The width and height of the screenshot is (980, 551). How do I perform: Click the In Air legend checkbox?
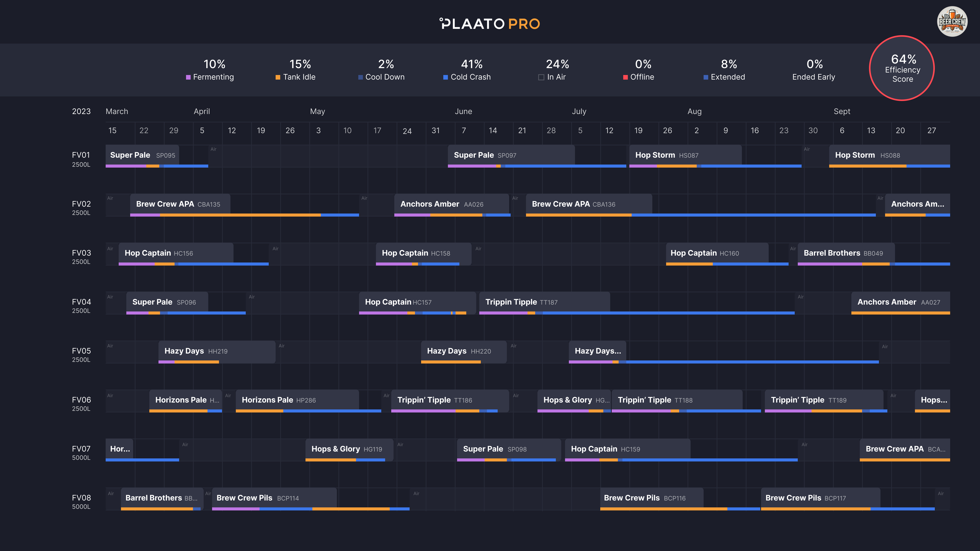coord(541,77)
